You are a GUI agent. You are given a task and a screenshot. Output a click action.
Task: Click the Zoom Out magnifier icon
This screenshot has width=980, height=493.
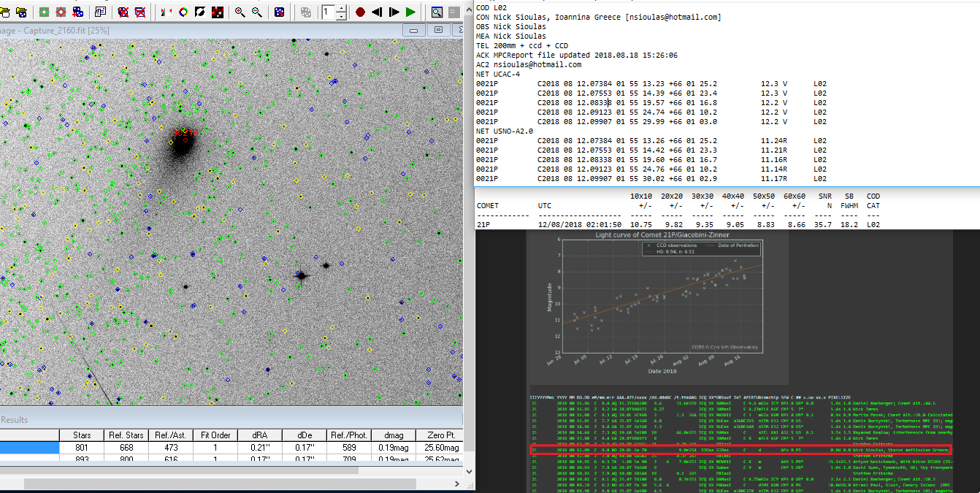(x=257, y=12)
